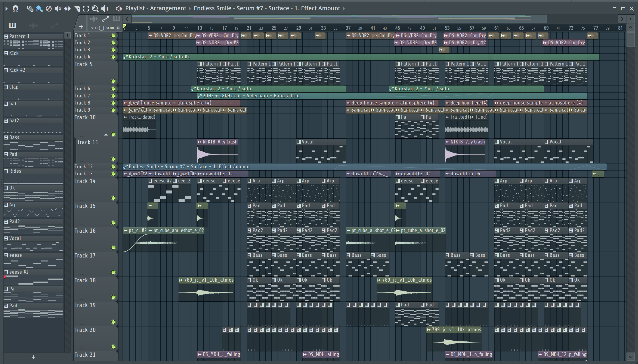This screenshot has height=364, width=638.
Task: Select the Slice tool
Action: [x=77, y=8]
